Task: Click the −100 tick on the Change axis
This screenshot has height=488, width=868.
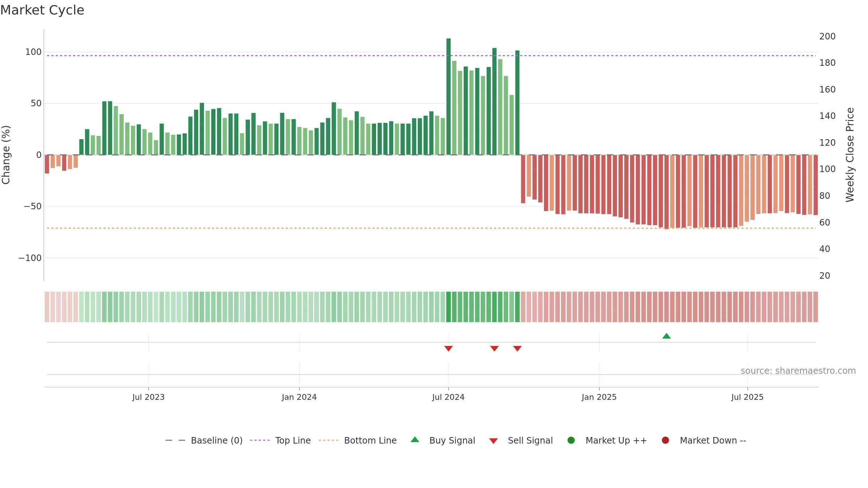Action: pos(30,258)
